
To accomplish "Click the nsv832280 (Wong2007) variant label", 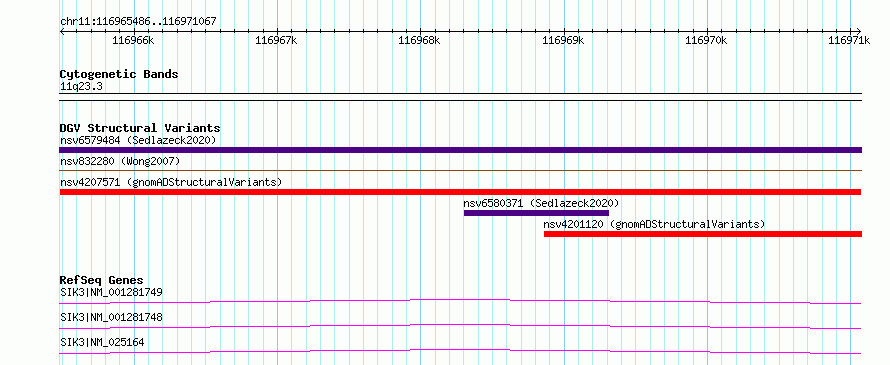I will point(120,162).
